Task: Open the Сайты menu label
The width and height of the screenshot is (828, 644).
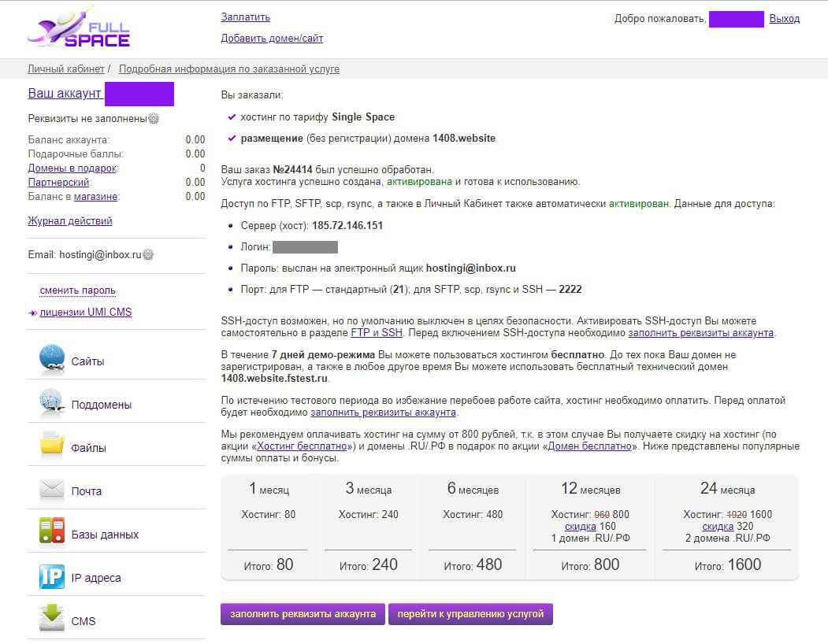Action: (87, 361)
